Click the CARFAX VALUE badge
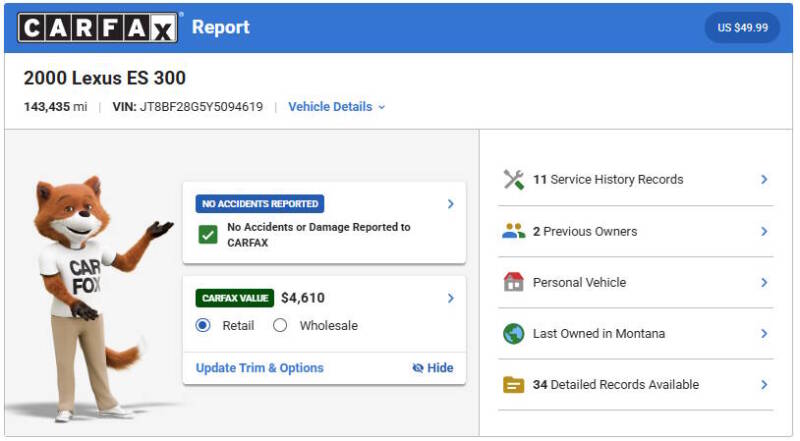This screenshot has width=800, height=441. [235, 298]
